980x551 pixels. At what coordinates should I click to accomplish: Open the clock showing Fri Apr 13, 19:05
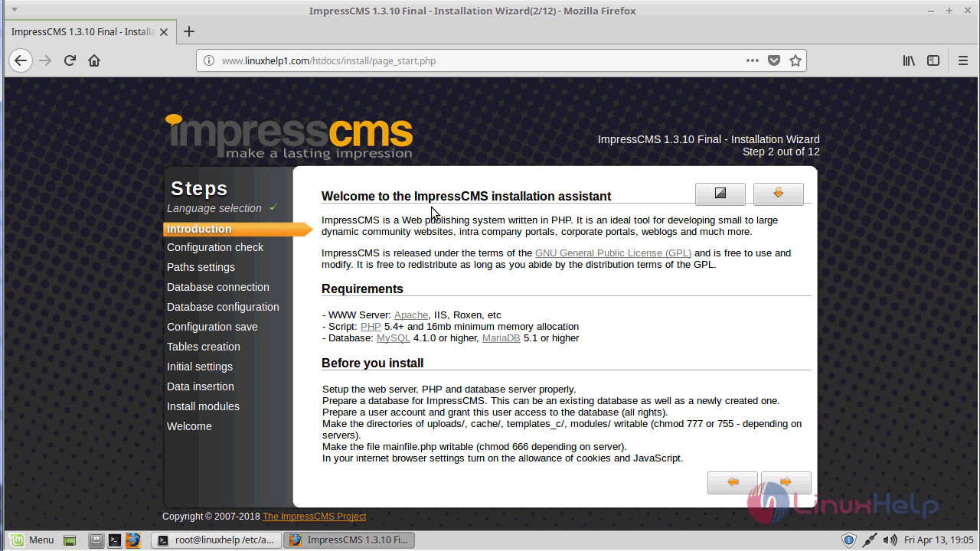[x=939, y=540]
